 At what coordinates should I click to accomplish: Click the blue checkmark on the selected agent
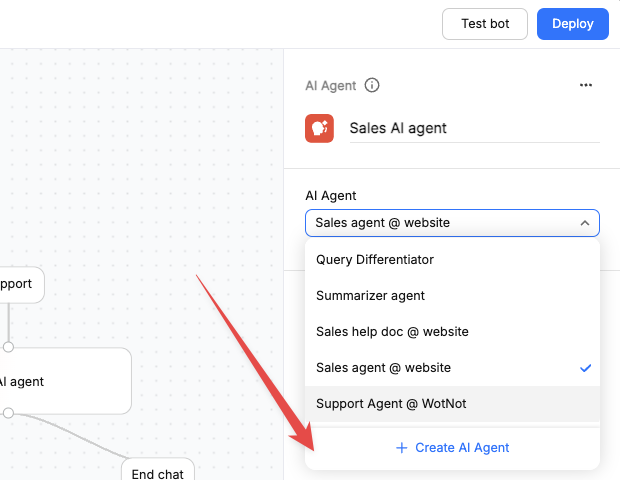(x=586, y=368)
